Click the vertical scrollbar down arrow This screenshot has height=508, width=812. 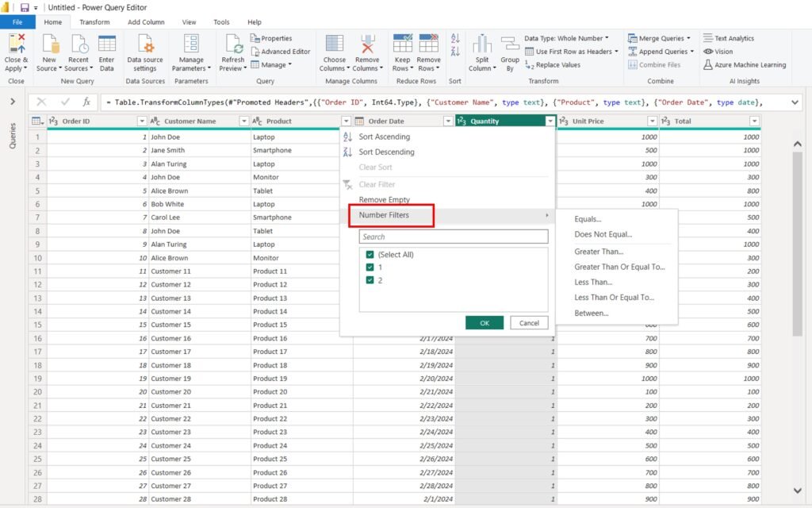pyautogui.click(x=798, y=490)
